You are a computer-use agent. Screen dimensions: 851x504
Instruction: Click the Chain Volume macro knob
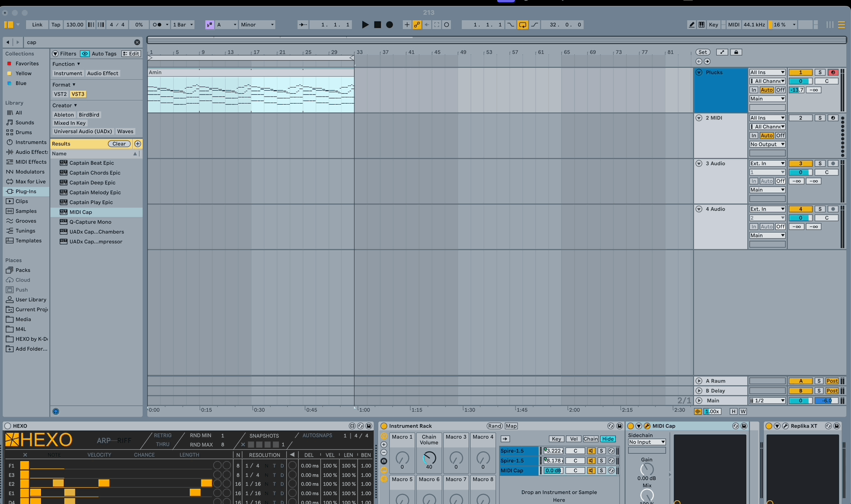tap(429, 458)
